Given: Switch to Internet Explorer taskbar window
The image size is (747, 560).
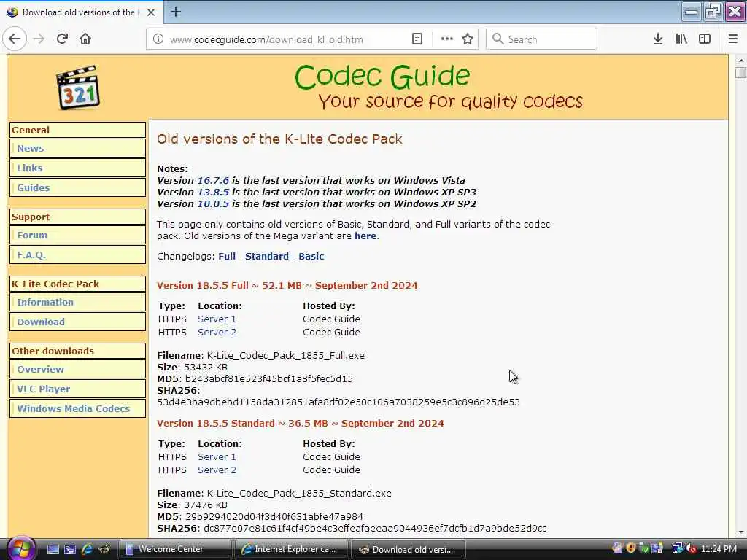Looking at the screenshot, I should coord(290,549).
